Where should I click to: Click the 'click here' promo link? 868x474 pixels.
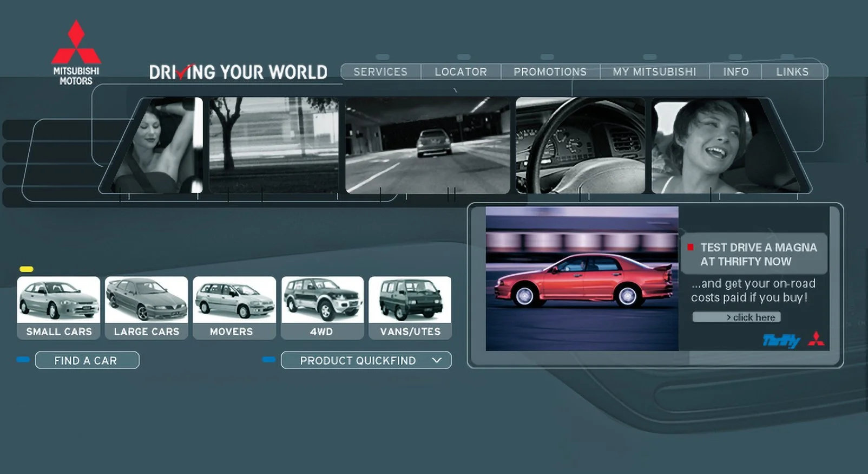pyautogui.click(x=737, y=317)
